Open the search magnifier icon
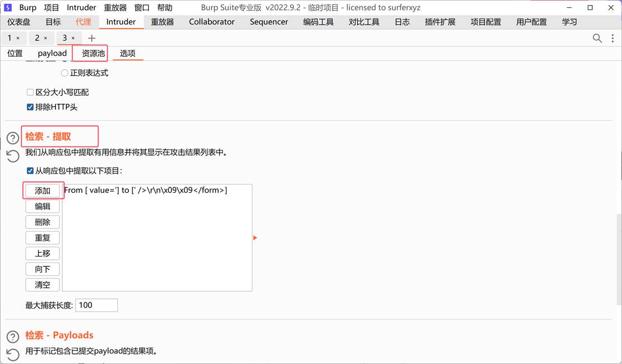Image resolution: width=622 pixels, height=364 pixels. (x=597, y=38)
